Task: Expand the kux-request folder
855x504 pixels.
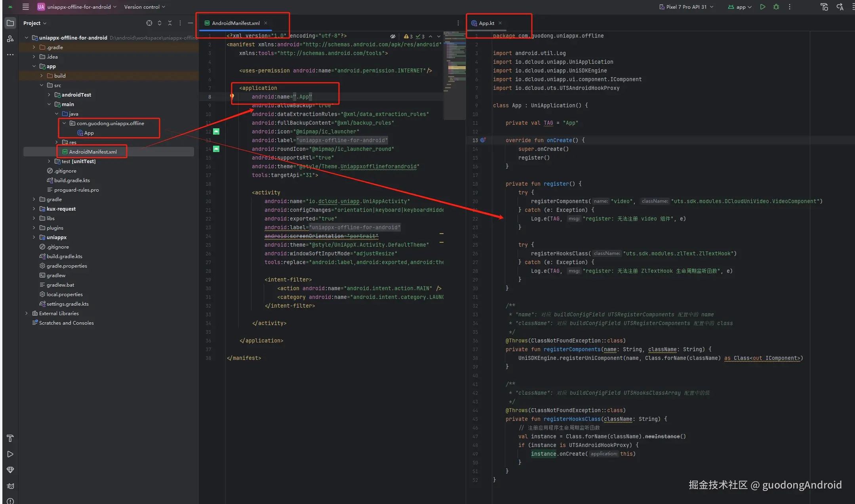Action: (x=34, y=209)
